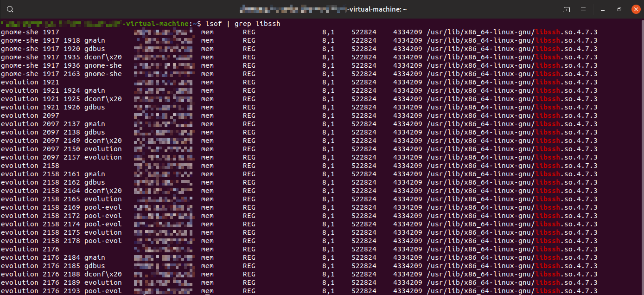Minimize the terminal window
The width and height of the screenshot is (644, 295).
[602, 9]
